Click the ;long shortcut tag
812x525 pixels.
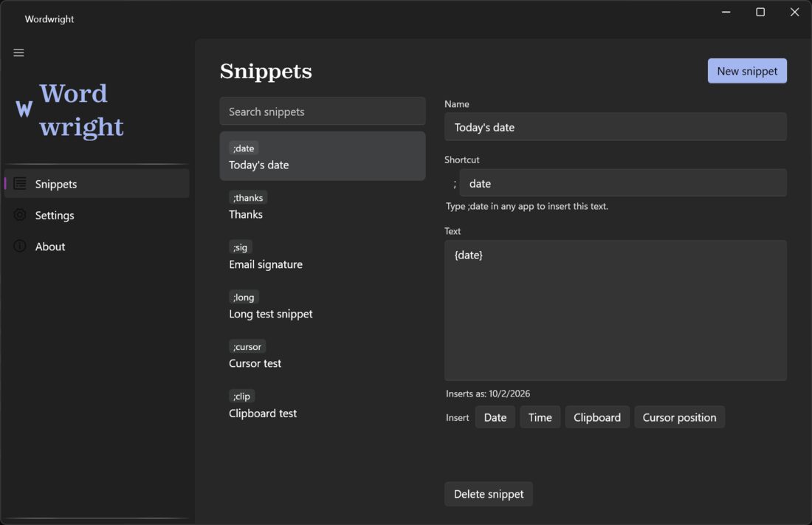coord(244,297)
